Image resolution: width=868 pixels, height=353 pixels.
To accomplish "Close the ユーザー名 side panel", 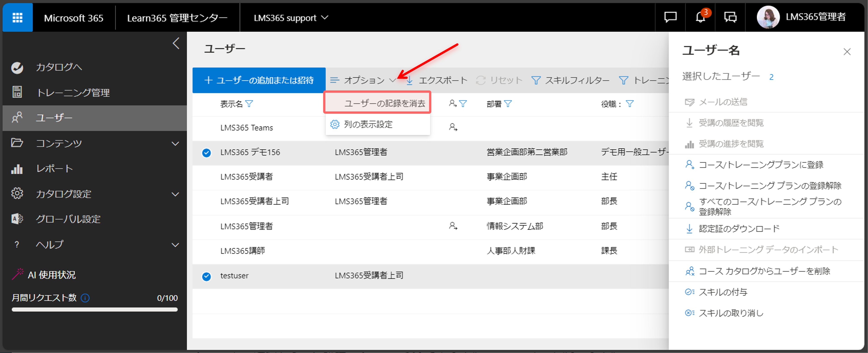I will click(x=847, y=52).
